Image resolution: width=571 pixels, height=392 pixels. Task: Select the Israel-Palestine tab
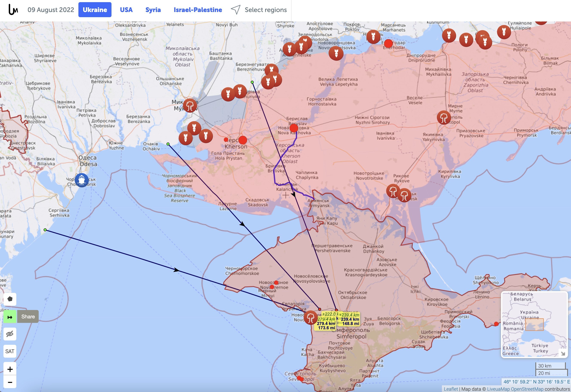click(x=198, y=10)
